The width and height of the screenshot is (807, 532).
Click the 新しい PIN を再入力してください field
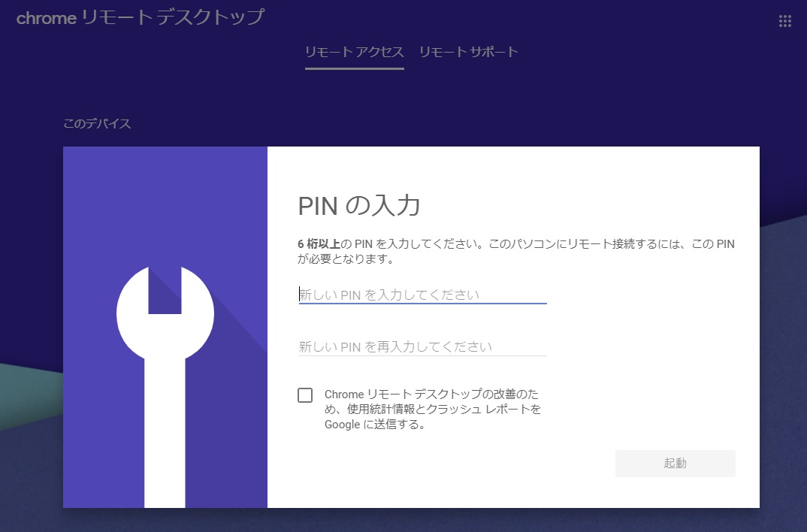tap(422, 346)
